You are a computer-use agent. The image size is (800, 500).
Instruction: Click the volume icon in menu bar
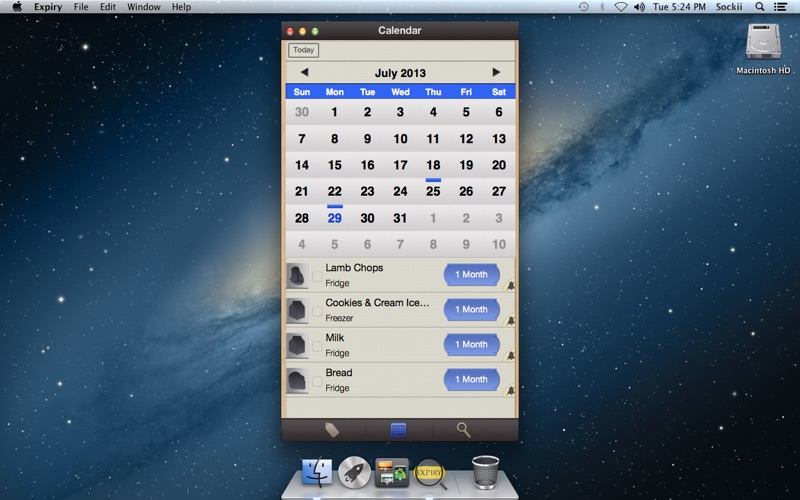(x=639, y=7)
